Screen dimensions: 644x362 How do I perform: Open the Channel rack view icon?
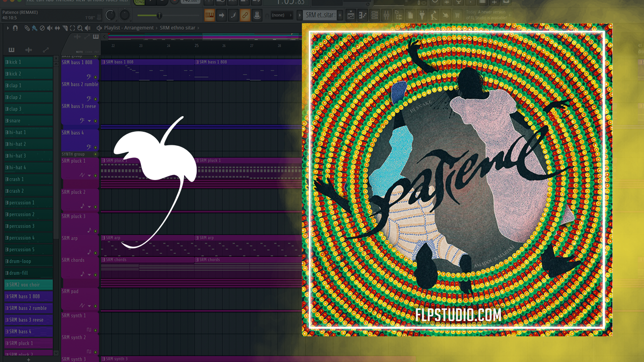click(x=374, y=15)
